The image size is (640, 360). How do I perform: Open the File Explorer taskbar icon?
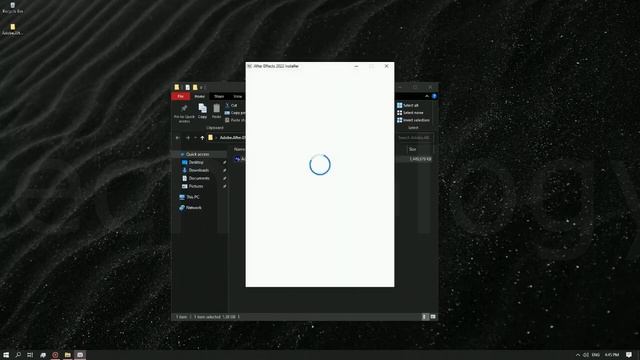[x=68, y=355]
